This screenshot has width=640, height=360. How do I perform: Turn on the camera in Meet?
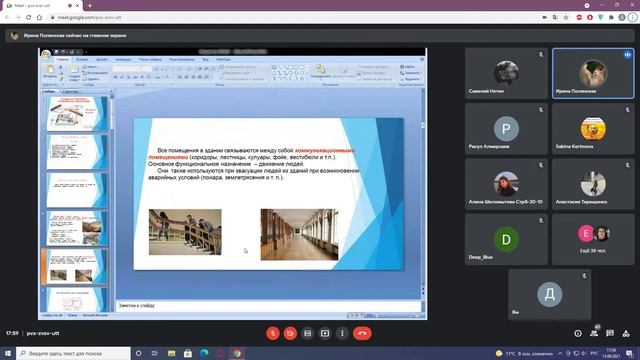(x=290, y=333)
